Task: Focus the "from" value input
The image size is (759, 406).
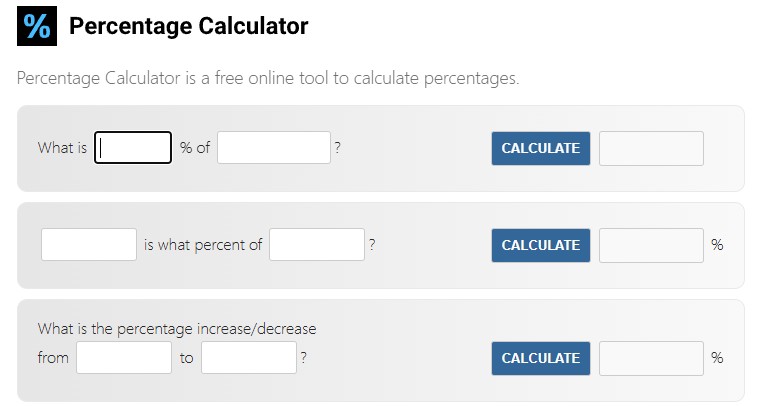Action: [124, 358]
